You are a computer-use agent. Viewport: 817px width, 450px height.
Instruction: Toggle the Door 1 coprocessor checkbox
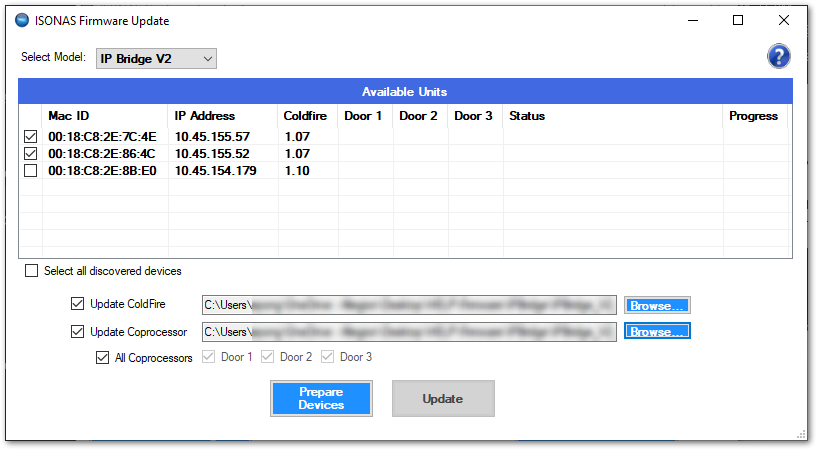(208, 357)
